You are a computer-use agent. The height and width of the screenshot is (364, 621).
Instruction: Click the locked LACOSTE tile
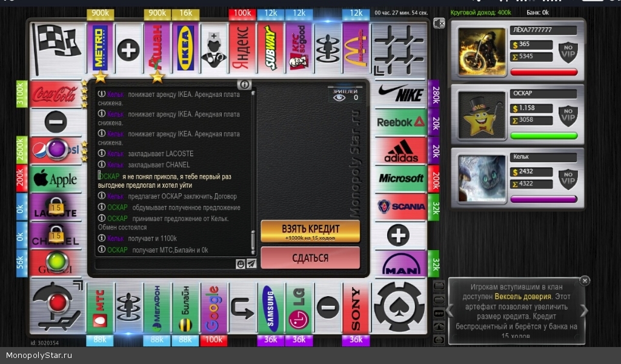click(56, 207)
